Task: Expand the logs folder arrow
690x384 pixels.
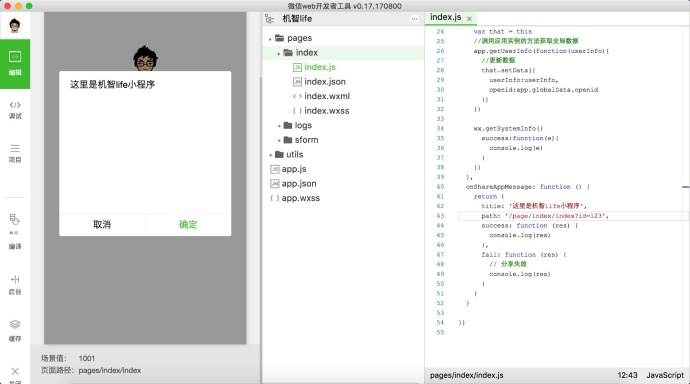Action: pos(279,126)
